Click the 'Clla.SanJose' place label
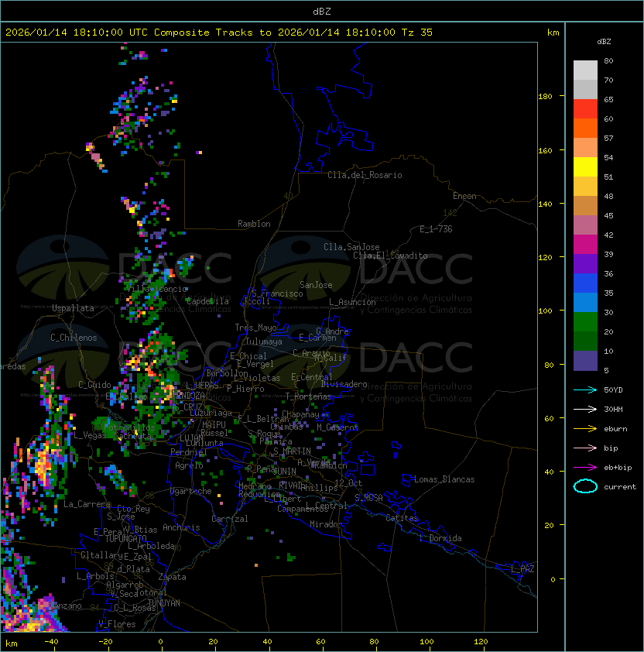This screenshot has width=644, height=652. (351, 247)
